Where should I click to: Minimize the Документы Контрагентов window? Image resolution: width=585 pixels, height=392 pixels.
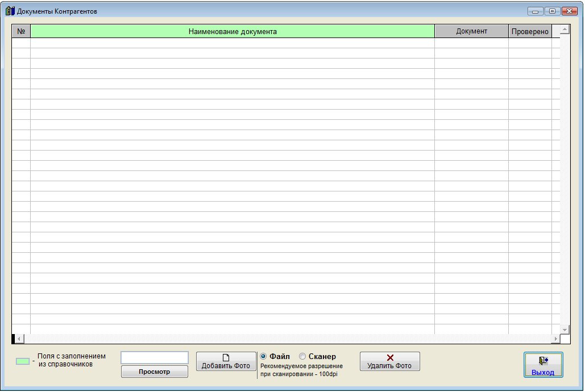click(x=535, y=11)
